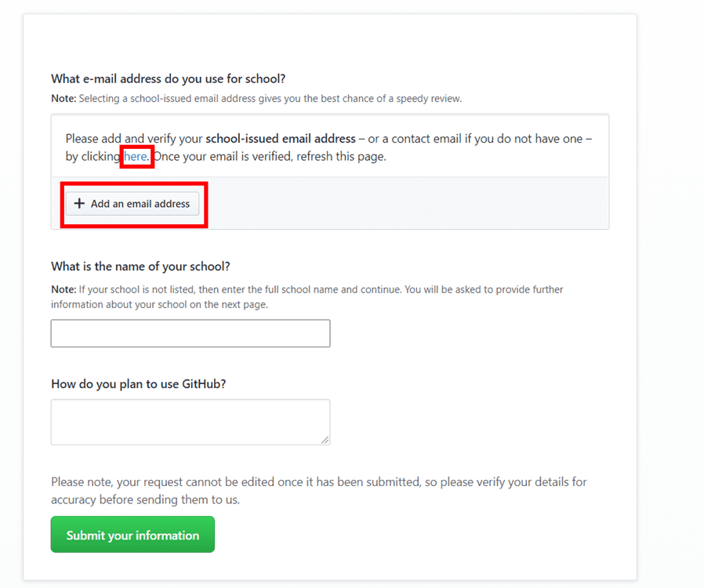Click the gray strip beside the add email button
Screen dimensions: 704x588
pos(408,204)
